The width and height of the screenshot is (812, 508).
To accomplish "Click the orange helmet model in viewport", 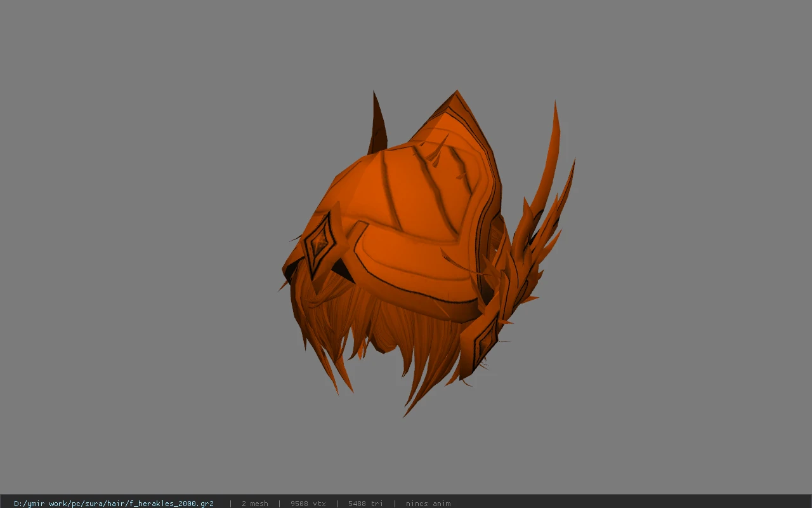I will tap(426, 253).
